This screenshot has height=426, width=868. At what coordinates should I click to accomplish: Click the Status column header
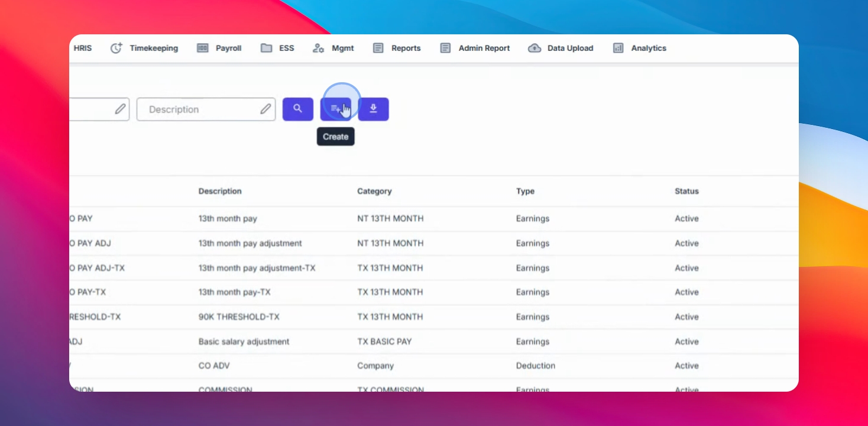tap(686, 191)
